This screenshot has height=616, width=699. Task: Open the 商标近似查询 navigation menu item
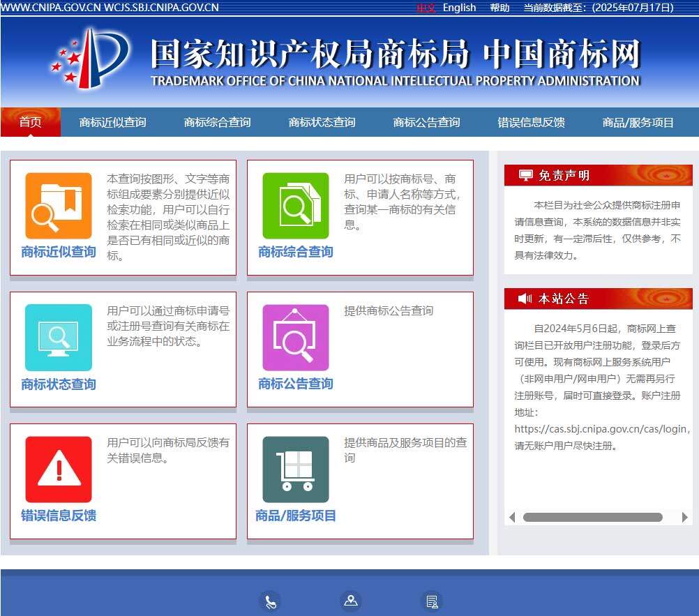(x=112, y=123)
